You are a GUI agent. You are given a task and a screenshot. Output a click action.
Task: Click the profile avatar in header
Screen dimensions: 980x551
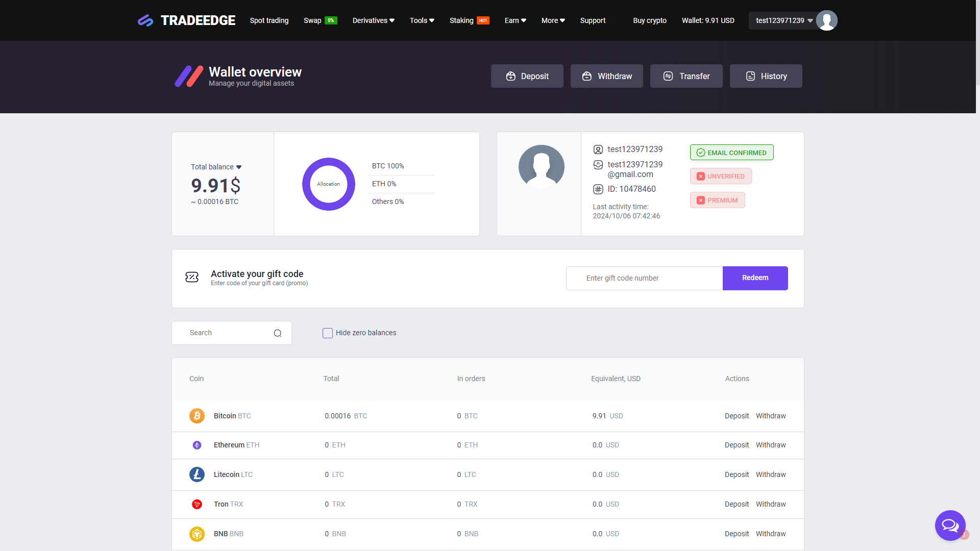(x=826, y=20)
